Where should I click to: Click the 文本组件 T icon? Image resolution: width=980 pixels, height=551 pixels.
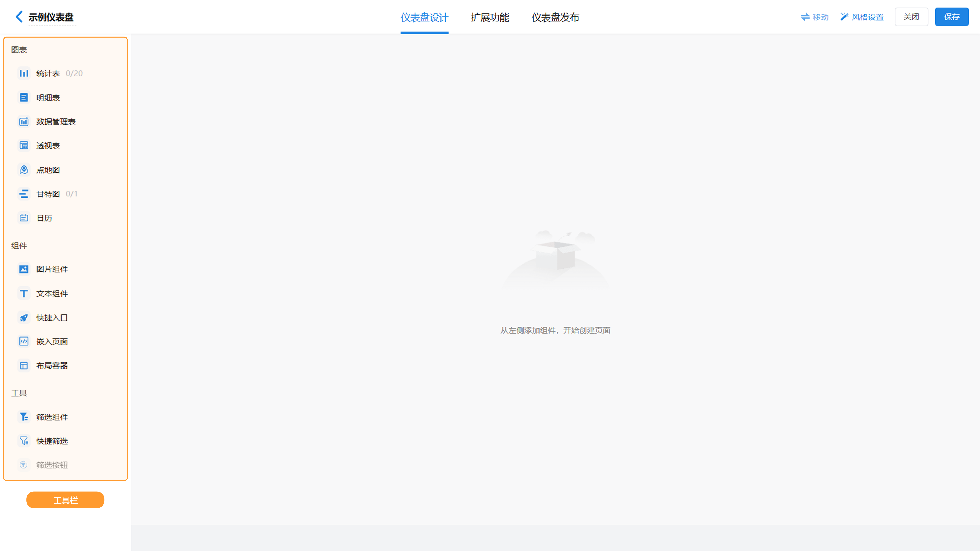point(23,293)
